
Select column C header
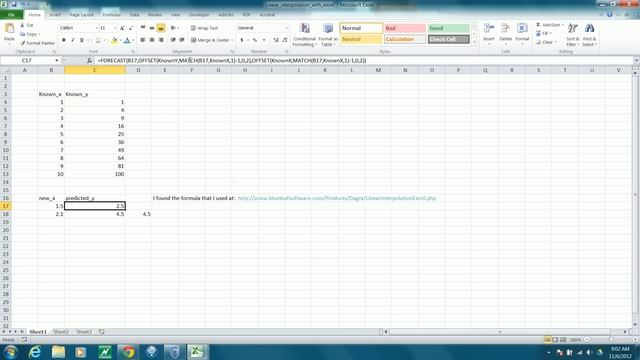pyautogui.click(x=95, y=70)
